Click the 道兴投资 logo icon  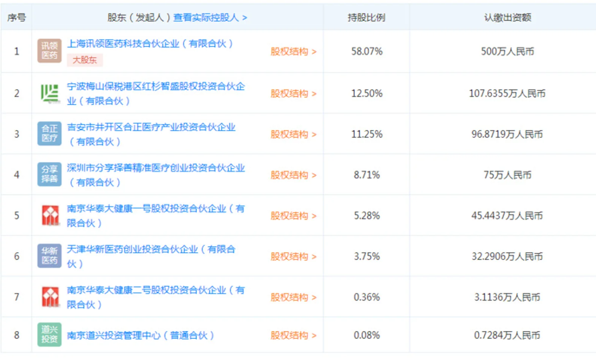pos(49,335)
